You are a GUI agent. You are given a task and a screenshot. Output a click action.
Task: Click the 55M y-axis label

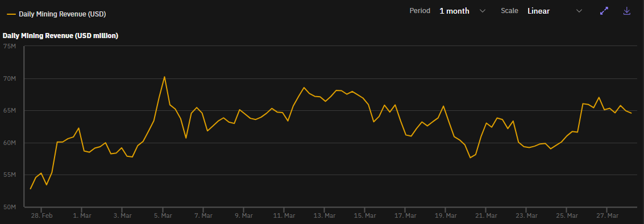9,175
